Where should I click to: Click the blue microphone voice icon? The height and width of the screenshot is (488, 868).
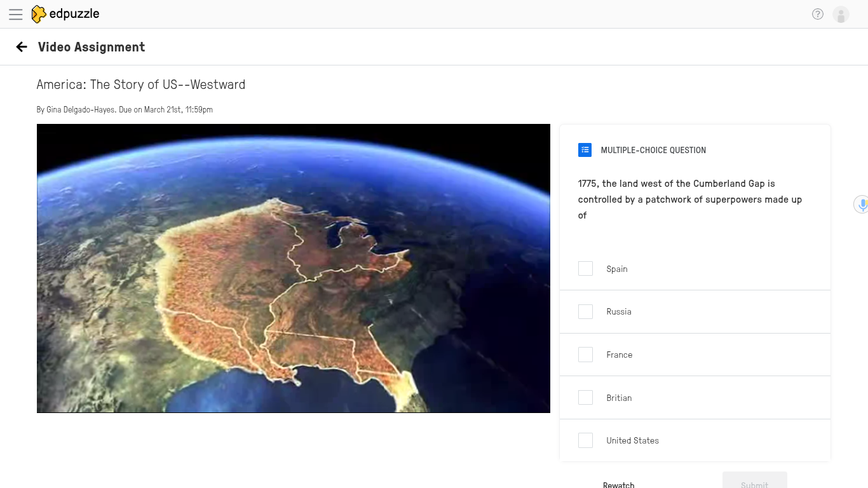(x=862, y=205)
